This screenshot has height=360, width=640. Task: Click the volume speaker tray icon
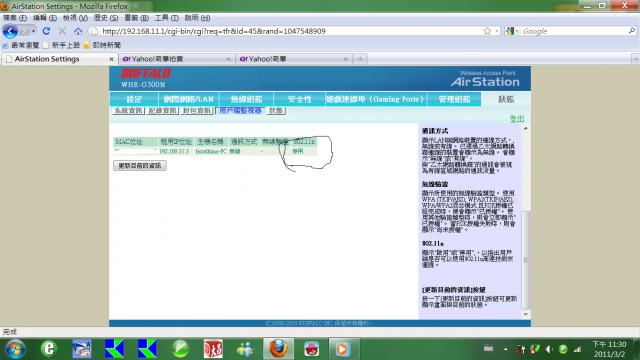[549, 349]
